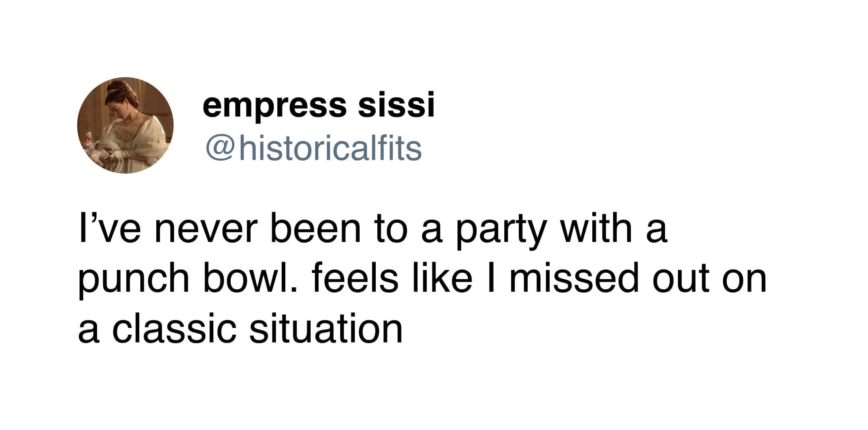The width and height of the screenshot is (868, 430).
Task: Click the @historicalfits handle
Action: point(313,149)
